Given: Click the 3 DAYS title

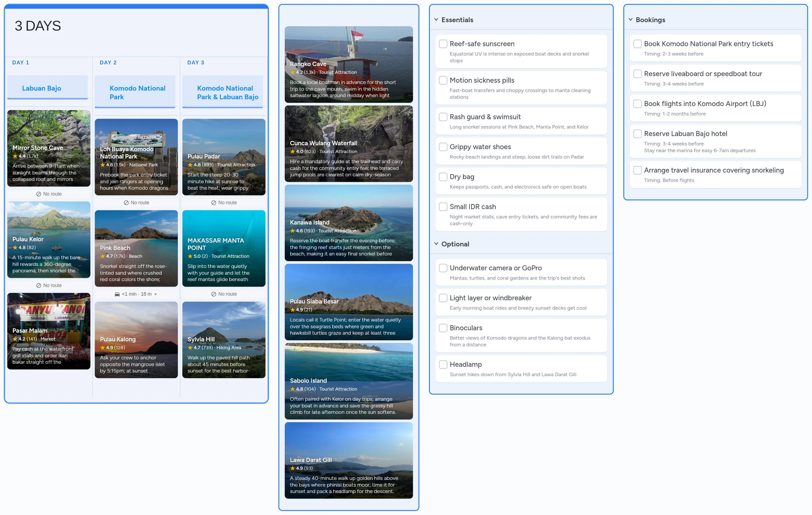Looking at the screenshot, I should tap(38, 26).
